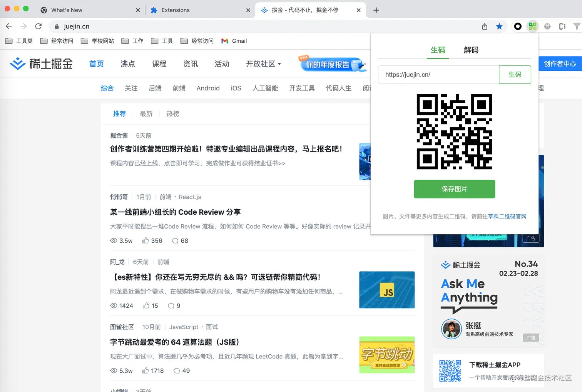Go to the 首页 navigation item
582x392 pixels.
(97, 64)
